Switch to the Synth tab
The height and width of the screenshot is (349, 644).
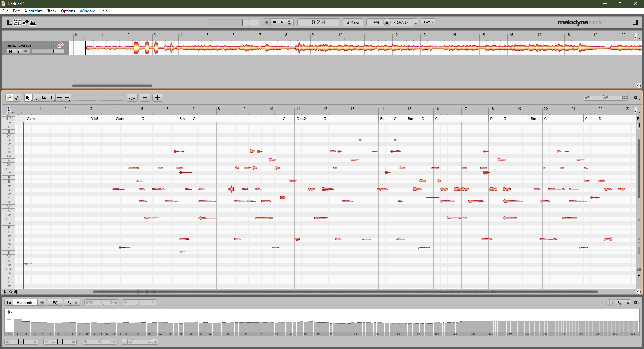(72, 302)
